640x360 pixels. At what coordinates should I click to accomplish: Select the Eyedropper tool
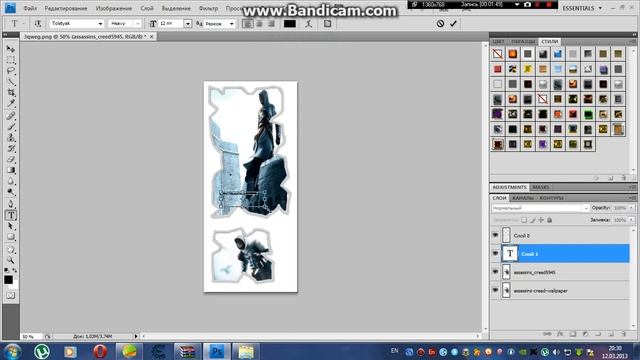(11, 104)
